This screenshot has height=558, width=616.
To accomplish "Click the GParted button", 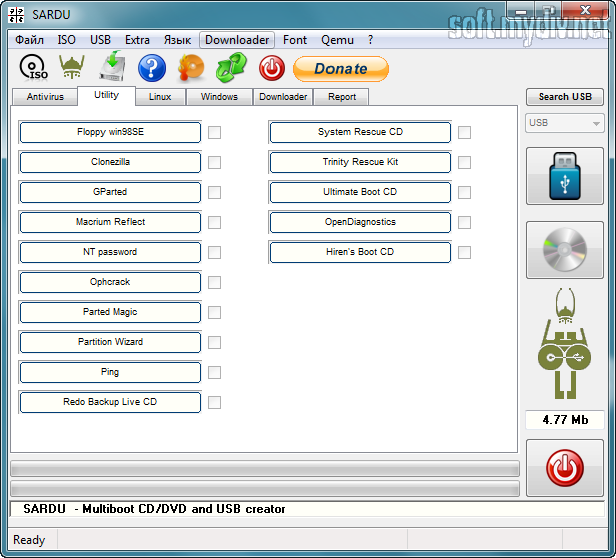I will (110, 192).
